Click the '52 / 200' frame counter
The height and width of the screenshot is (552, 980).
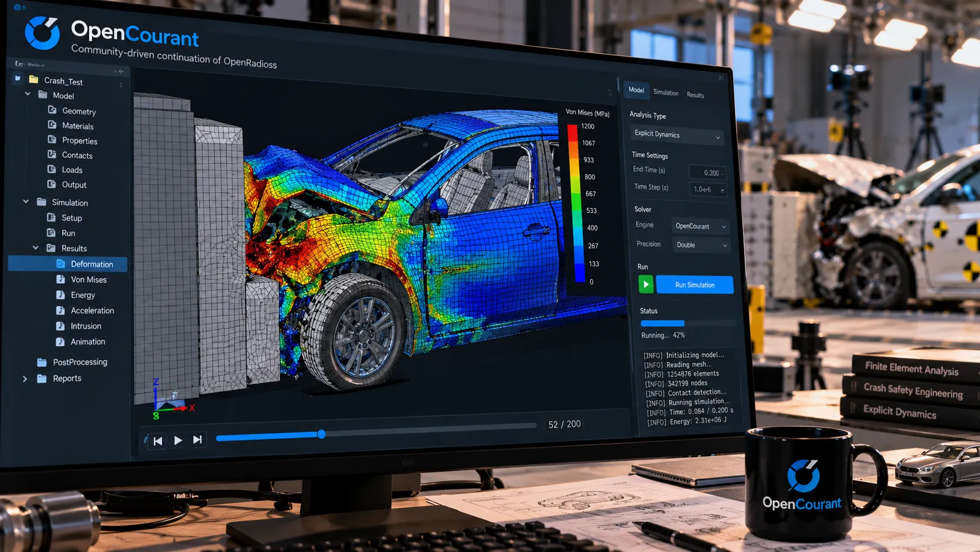tap(564, 424)
